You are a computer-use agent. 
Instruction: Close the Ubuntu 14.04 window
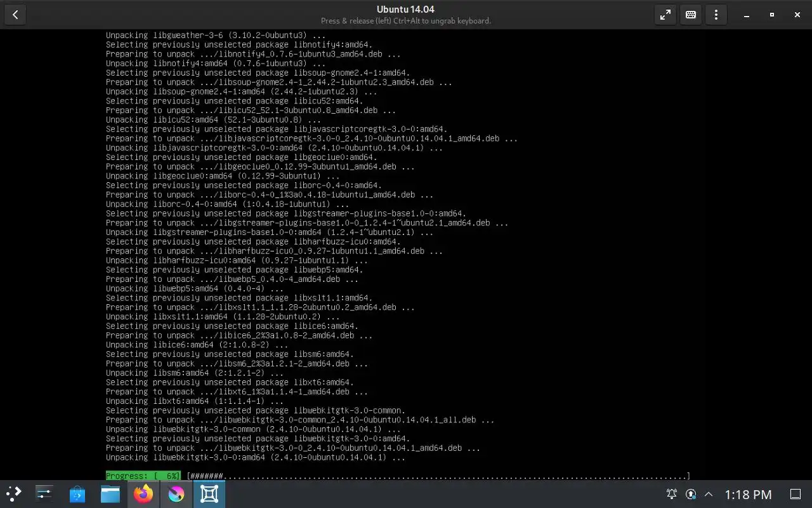[797, 15]
